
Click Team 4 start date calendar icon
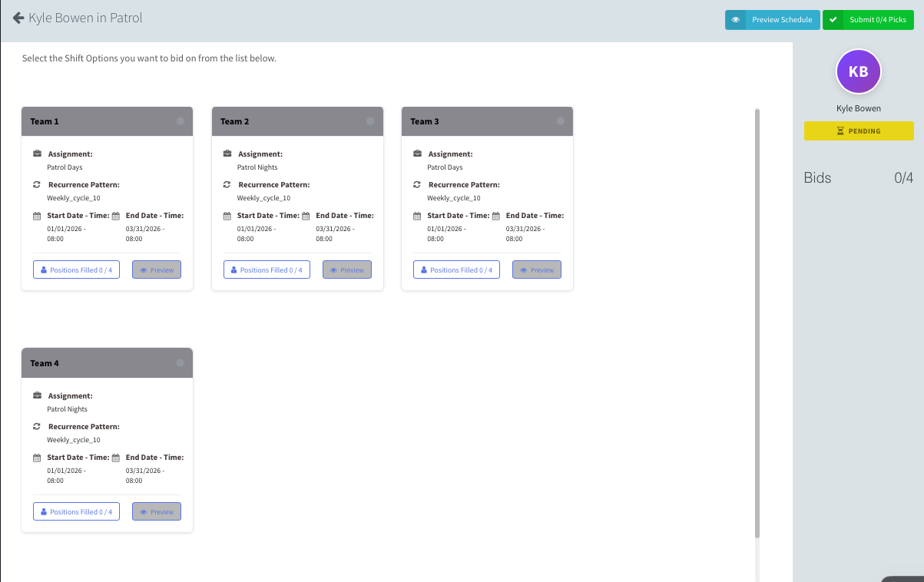click(x=37, y=458)
